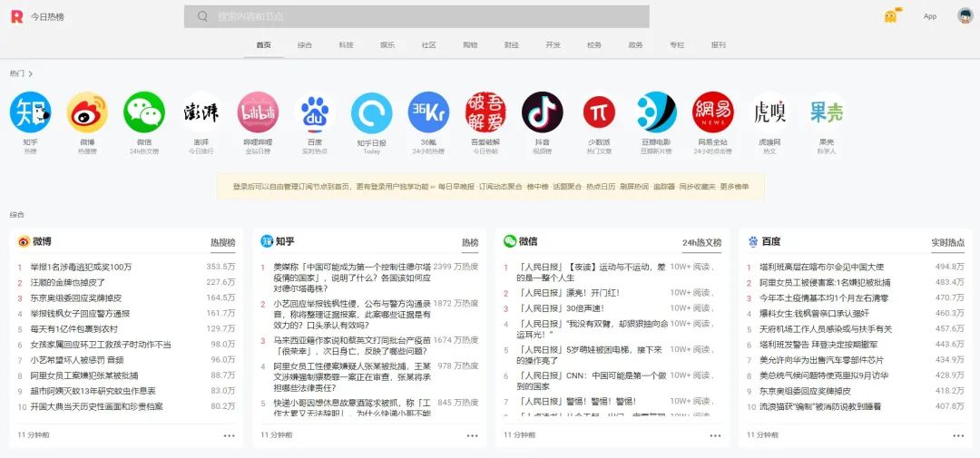Viewport: 980px width, 458px height.
Task: Open the 36氪 icon
Action: click(428, 112)
